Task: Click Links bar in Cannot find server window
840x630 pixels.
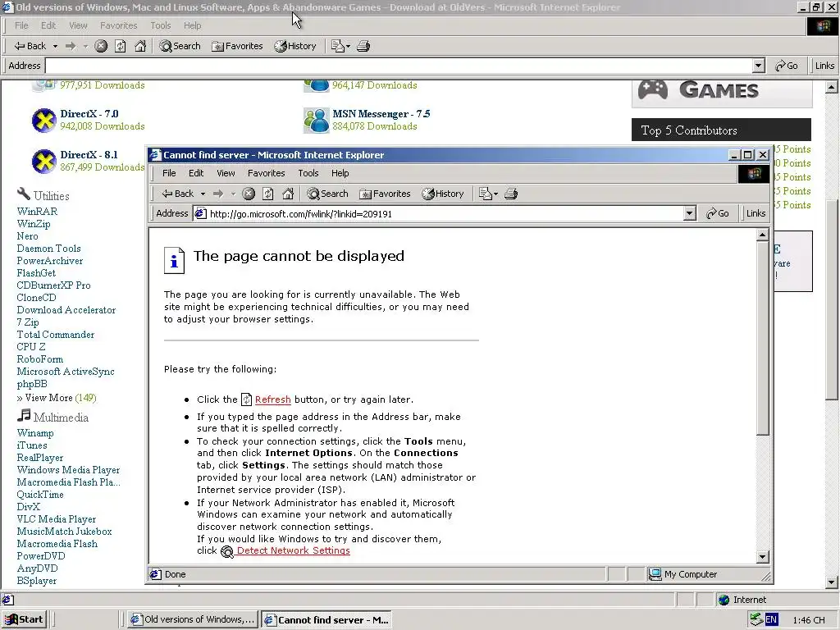Action: click(x=756, y=214)
